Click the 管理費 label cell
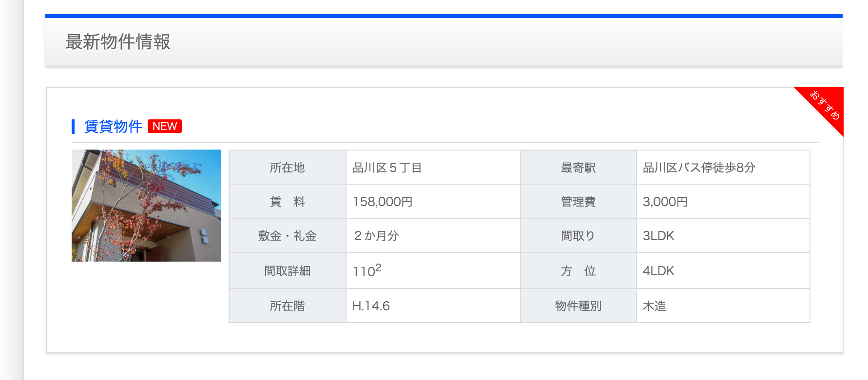The width and height of the screenshot is (868, 380). click(579, 202)
